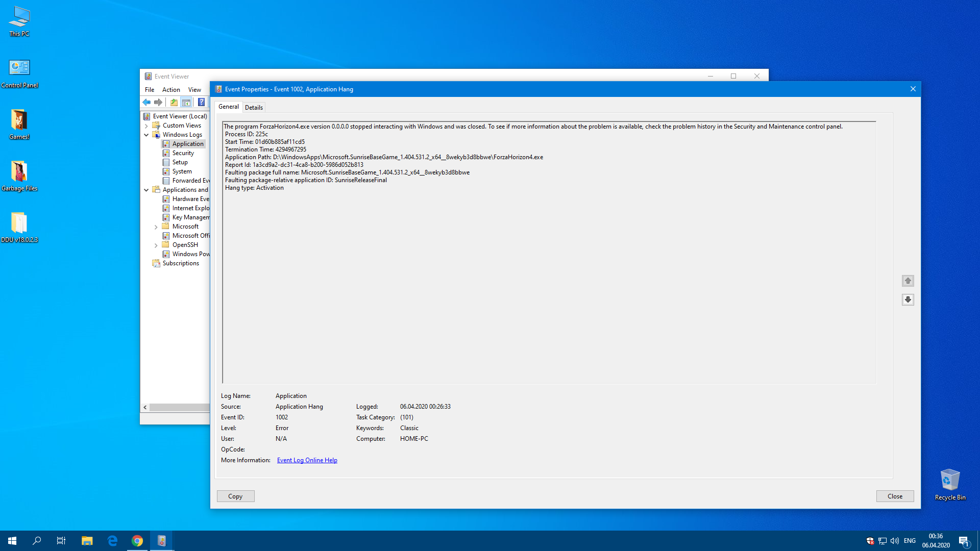980x551 pixels.
Task: Select the Security log in tree
Action: click(183, 153)
